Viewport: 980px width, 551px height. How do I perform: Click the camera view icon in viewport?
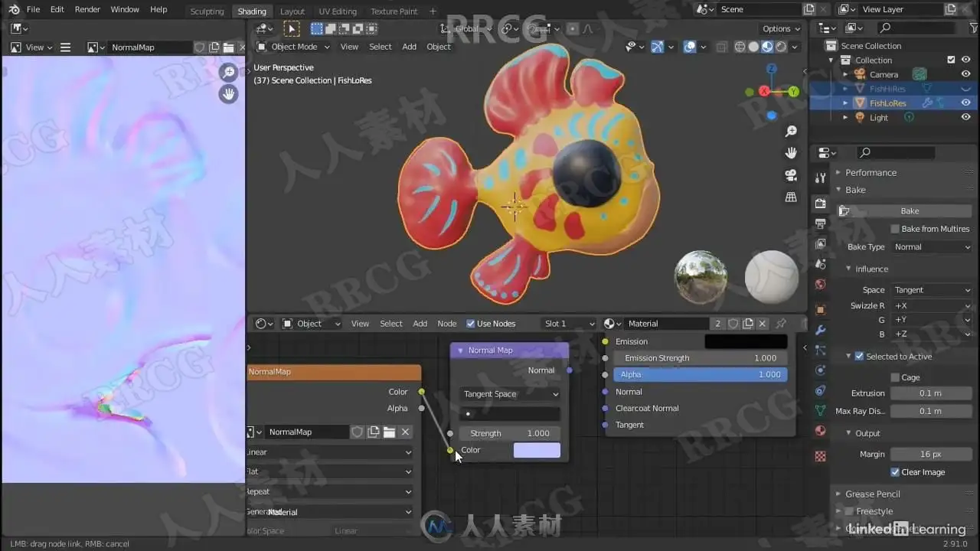(x=791, y=175)
